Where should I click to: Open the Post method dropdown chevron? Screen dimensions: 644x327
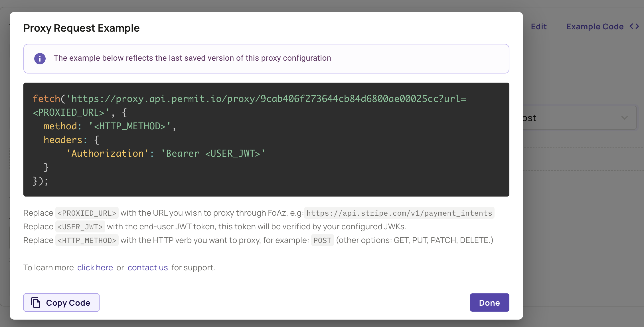(x=625, y=118)
